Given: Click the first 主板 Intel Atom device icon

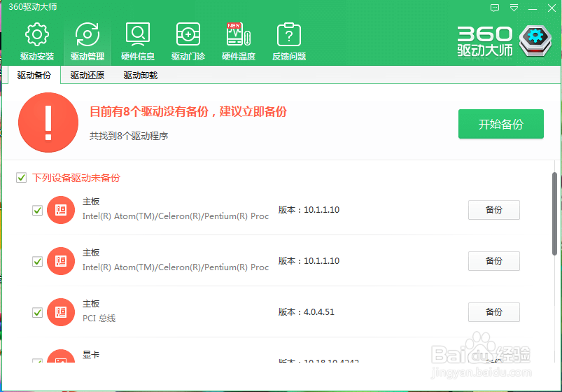Looking at the screenshot, I should click(x=61, y=210).
